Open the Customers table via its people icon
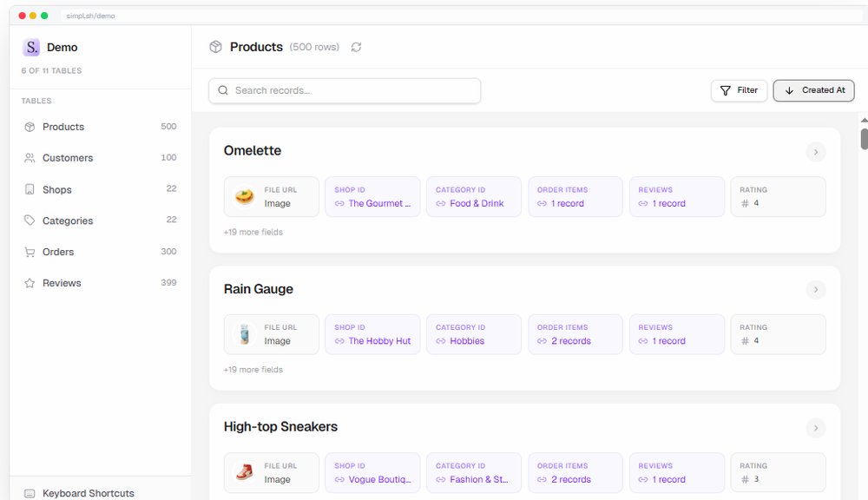Viewport: 868px width, 500px height. coord(29,158)
